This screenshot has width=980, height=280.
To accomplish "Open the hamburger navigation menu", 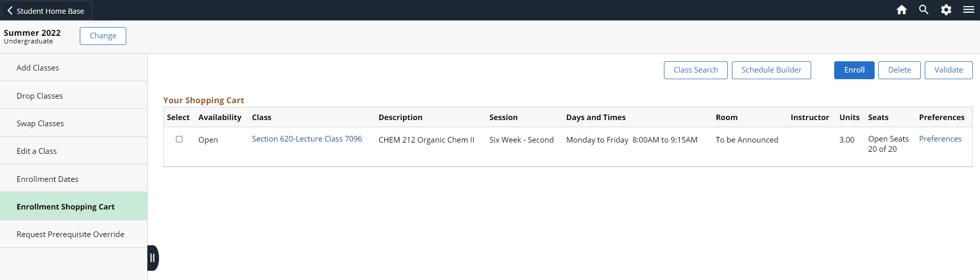I will (x=969, y=10).
